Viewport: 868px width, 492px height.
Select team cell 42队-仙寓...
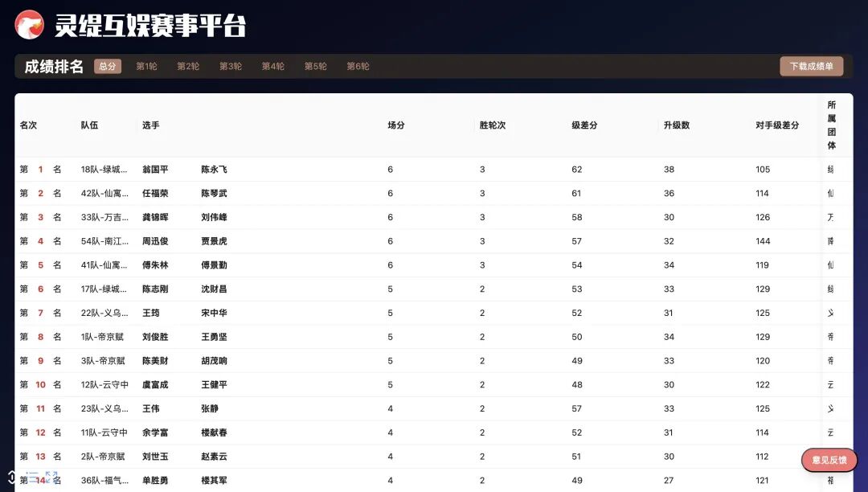pyautogui.click(x=104, y=193)
